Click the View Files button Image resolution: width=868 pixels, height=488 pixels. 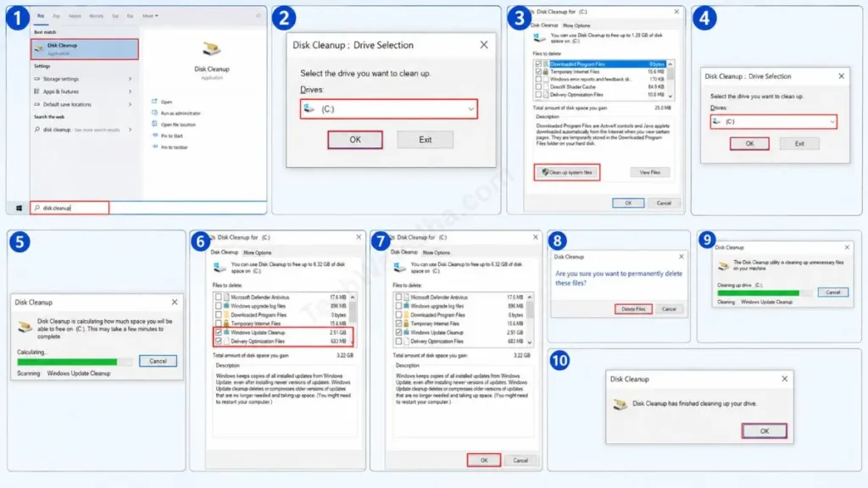point(649,173)
